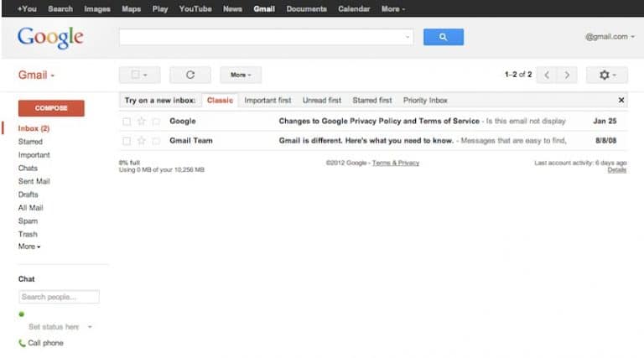Close the 'Try on a new inbox' bar
The image size is (644, 358).
(x=621, y=100)
